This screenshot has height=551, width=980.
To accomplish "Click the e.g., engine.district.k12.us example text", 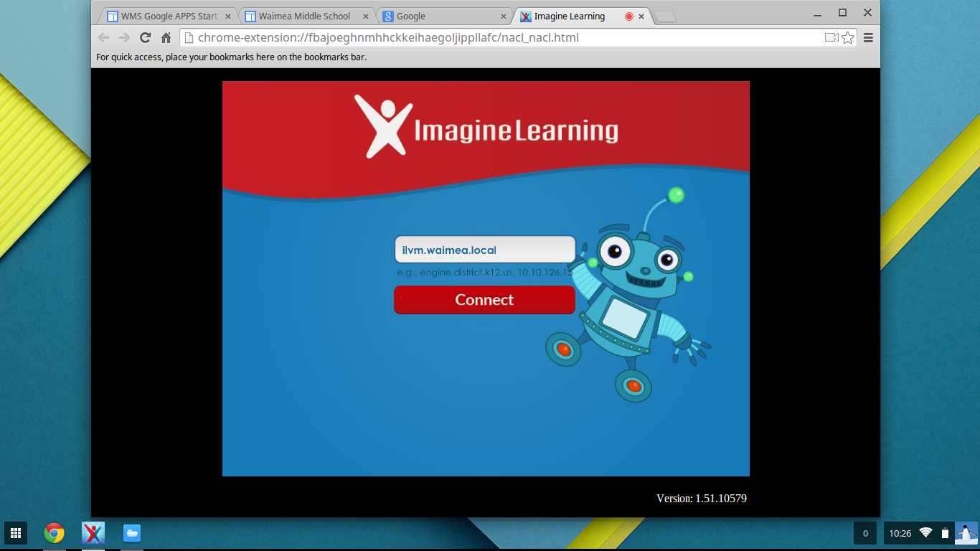I will pos(484,273).
